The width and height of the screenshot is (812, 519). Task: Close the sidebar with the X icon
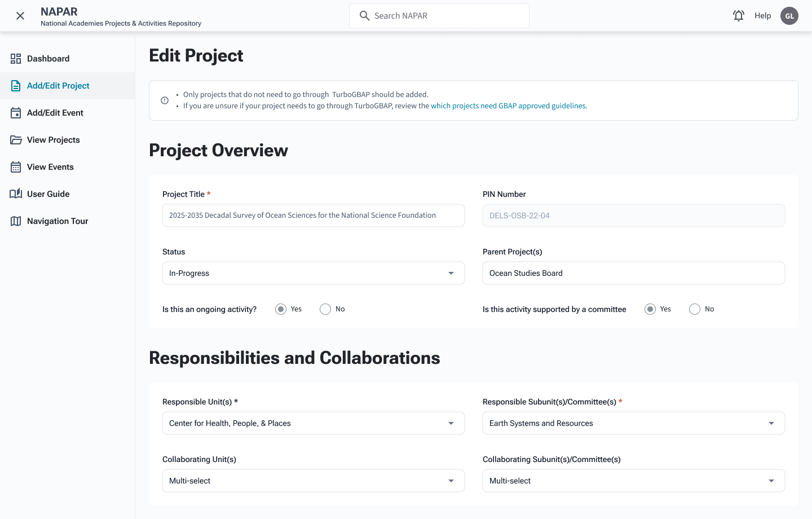20,16
